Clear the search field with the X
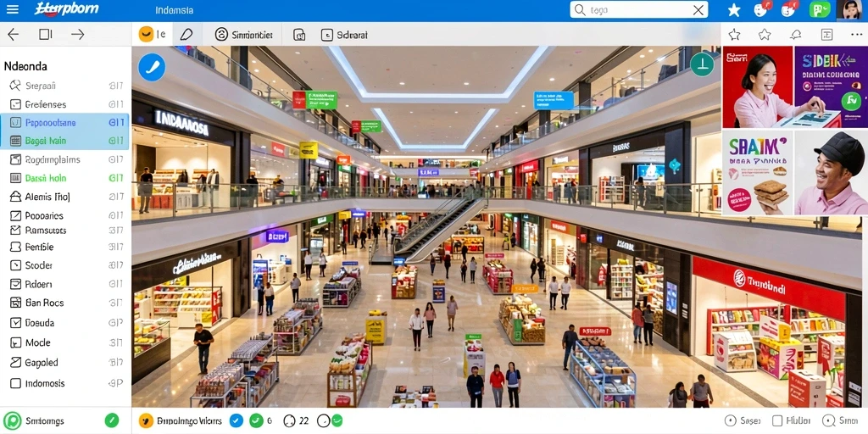 (x=698, y=10)
